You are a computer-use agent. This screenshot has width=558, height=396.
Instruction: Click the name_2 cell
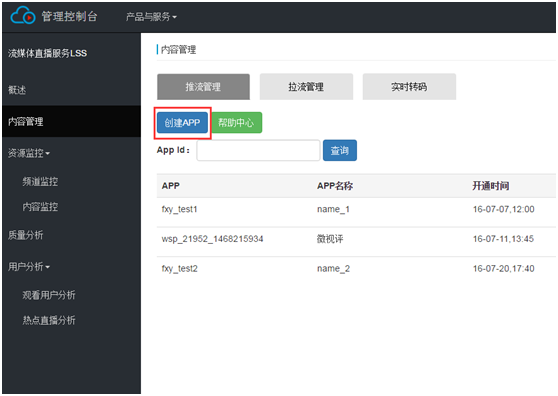333,269
